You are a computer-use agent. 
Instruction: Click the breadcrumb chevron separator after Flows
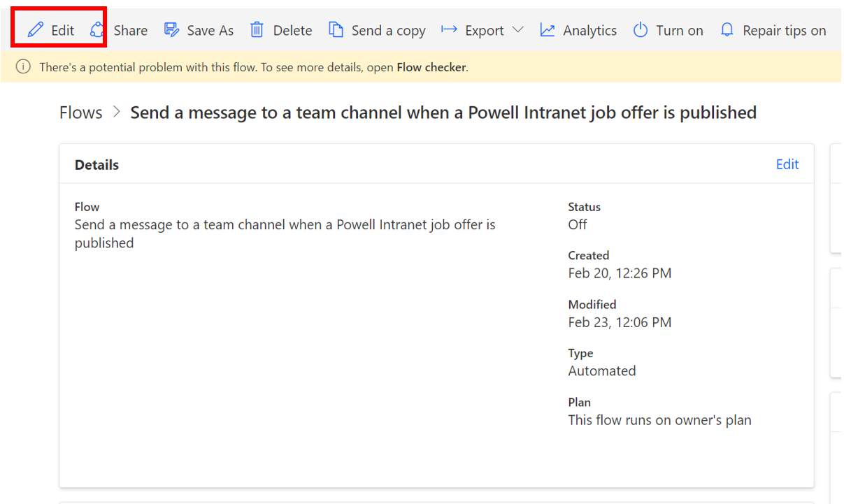pos(117,113)
